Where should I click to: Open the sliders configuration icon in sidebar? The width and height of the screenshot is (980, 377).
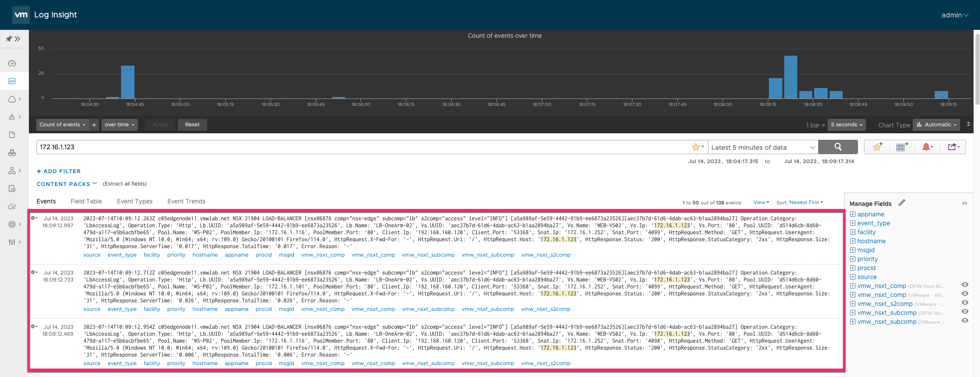pos(12,242)
